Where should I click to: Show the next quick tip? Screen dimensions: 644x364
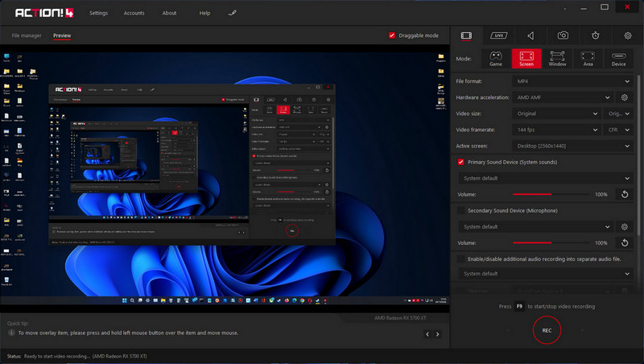[437, 334]
